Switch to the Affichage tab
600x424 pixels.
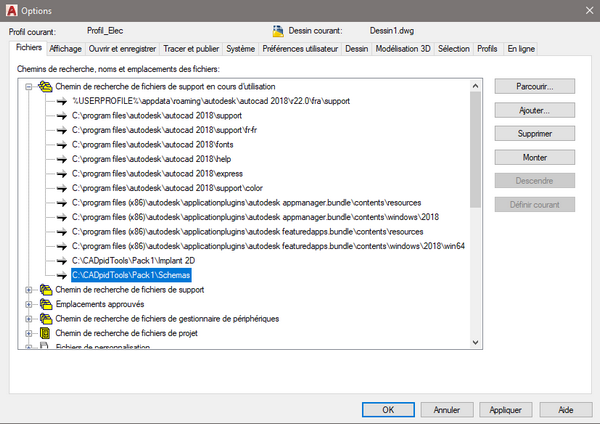click(x=66, y=48)
